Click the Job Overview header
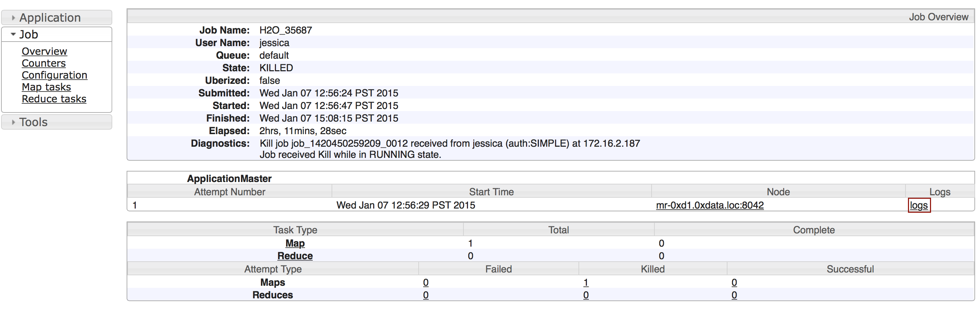Viewport: 980px width, 313px height. pyautogui.click(x=938, y=17)
